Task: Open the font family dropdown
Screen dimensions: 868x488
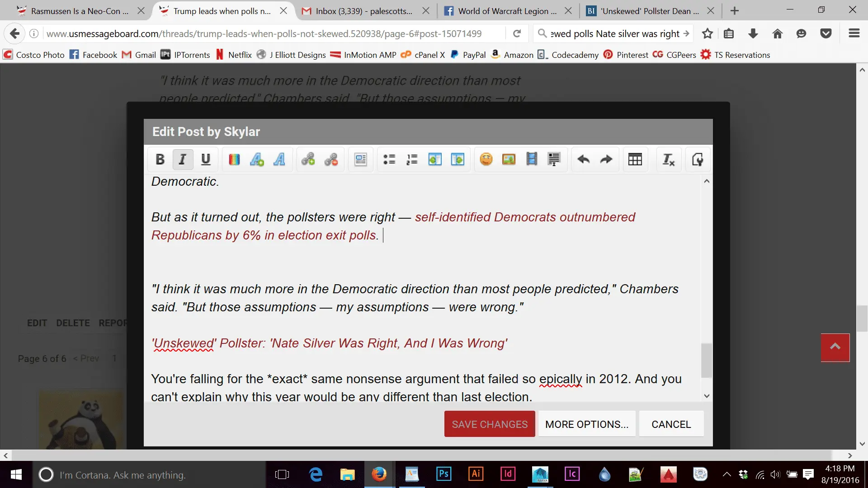Action: (279, 160)
